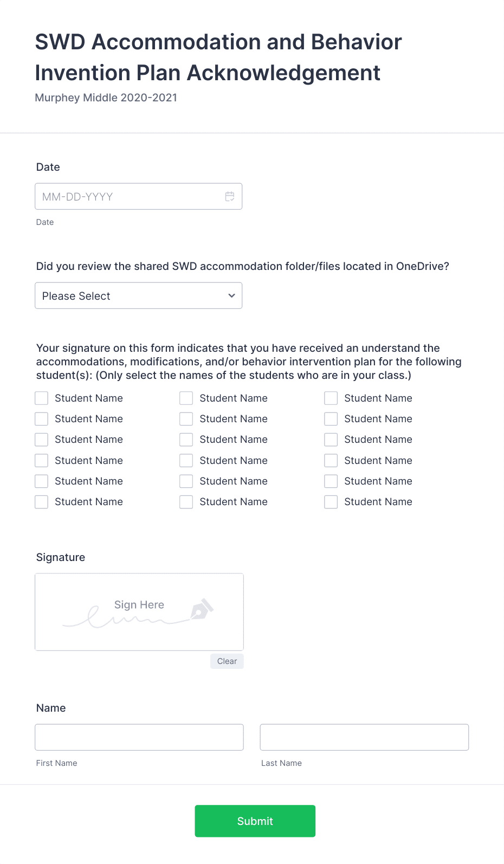Image resolution: width=504 pixels, height=864 pixels.
Task: Enable fourth Student Name checkbox in left column
Action: point(42,461)
